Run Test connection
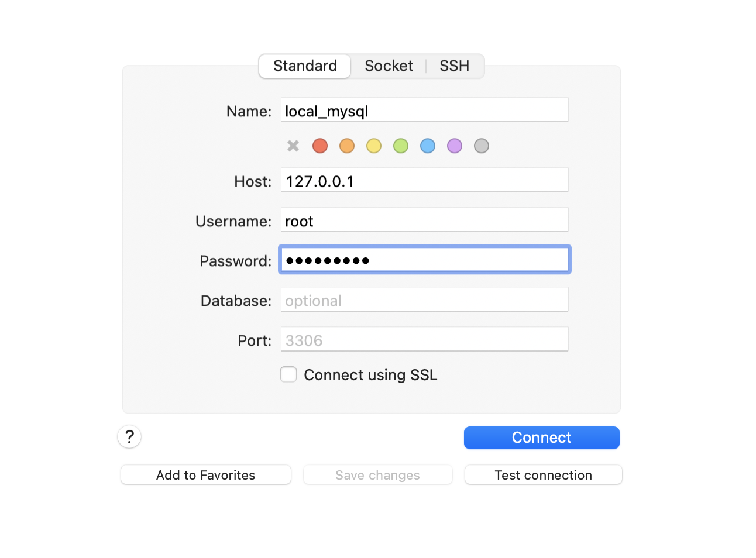 543,475
